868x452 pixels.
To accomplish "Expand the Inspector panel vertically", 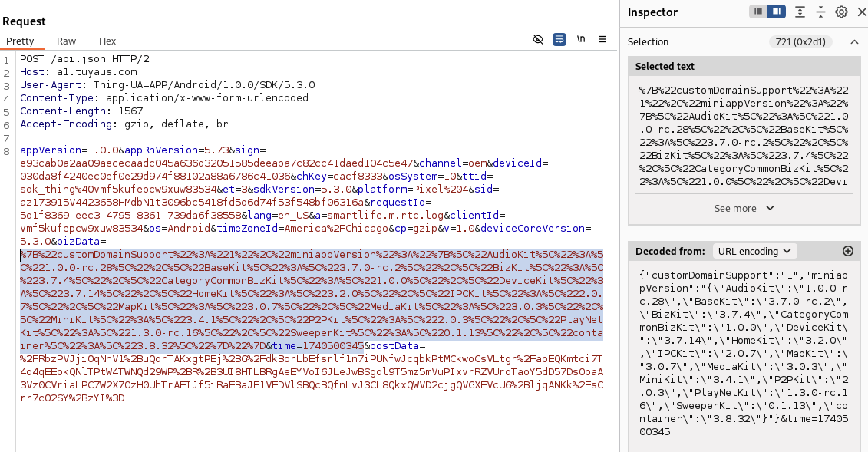I will point(799,12).
